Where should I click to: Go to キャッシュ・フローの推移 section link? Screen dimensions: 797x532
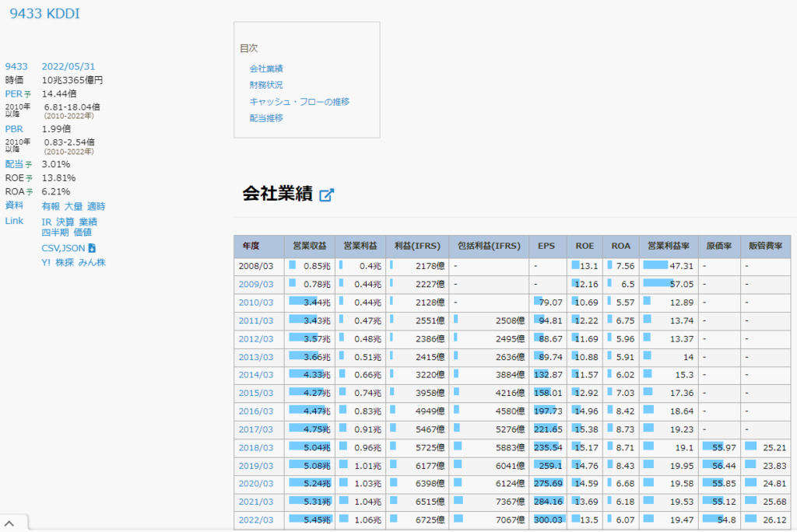tap(300, 102)
